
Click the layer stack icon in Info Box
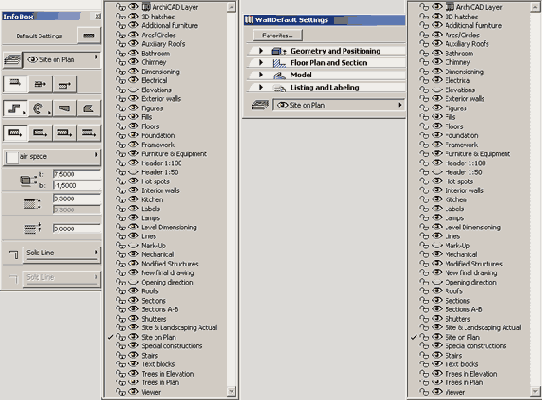pos(12,60)
